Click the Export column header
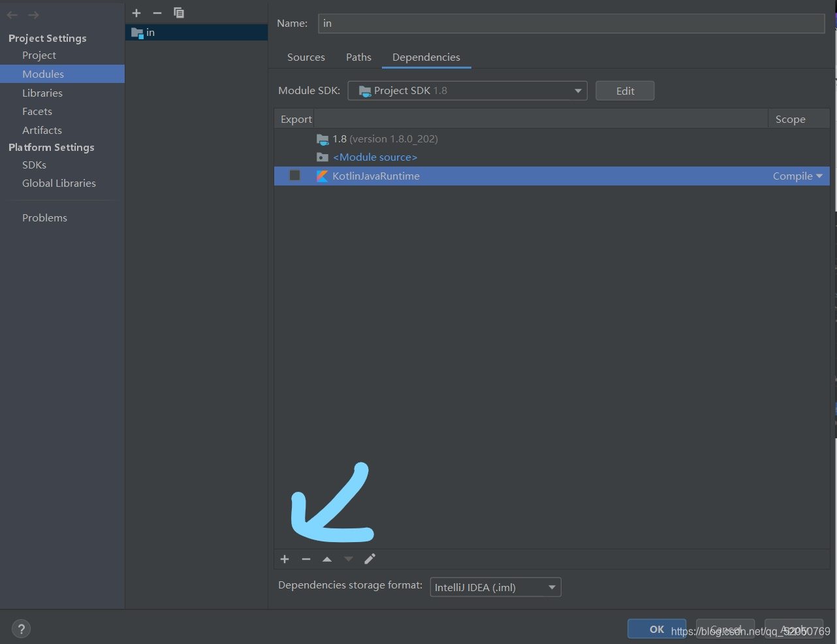Viewport: 837px width, 644px height. [x=296, y=119]
